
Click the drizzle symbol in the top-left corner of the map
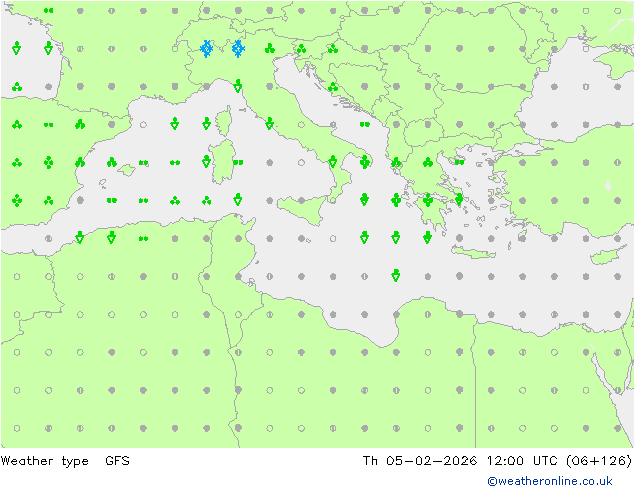49,11
